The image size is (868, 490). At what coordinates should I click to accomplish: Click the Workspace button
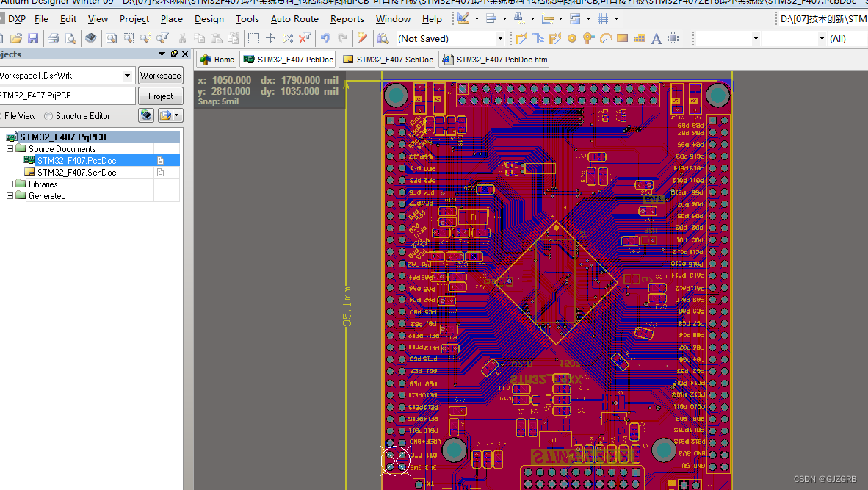coord(161,75)
